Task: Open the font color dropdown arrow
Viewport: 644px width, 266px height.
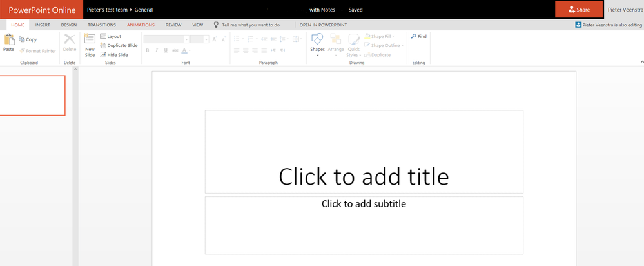Action: coord(190,51)
